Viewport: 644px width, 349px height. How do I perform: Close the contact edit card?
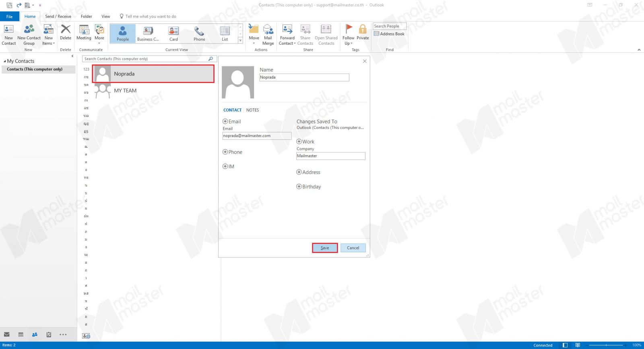(365, 61)
